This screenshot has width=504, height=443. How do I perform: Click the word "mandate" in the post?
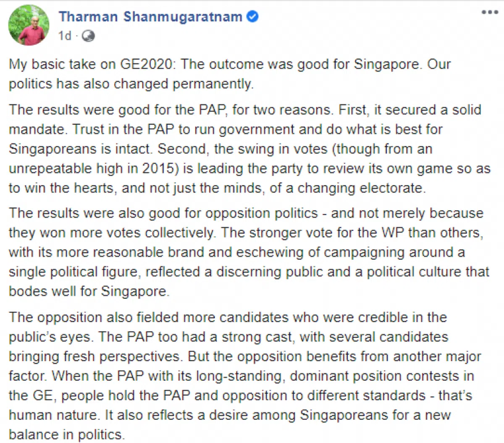tap(37, 129)
